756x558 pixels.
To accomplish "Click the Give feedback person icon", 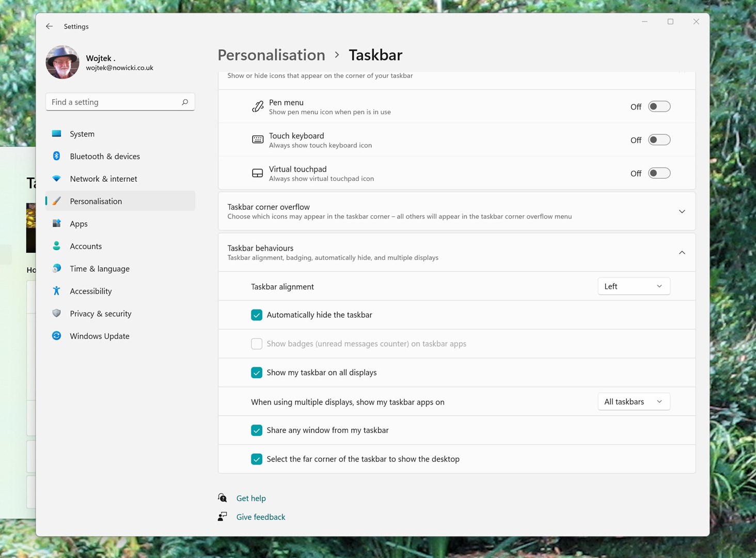I will coord(223,517).
